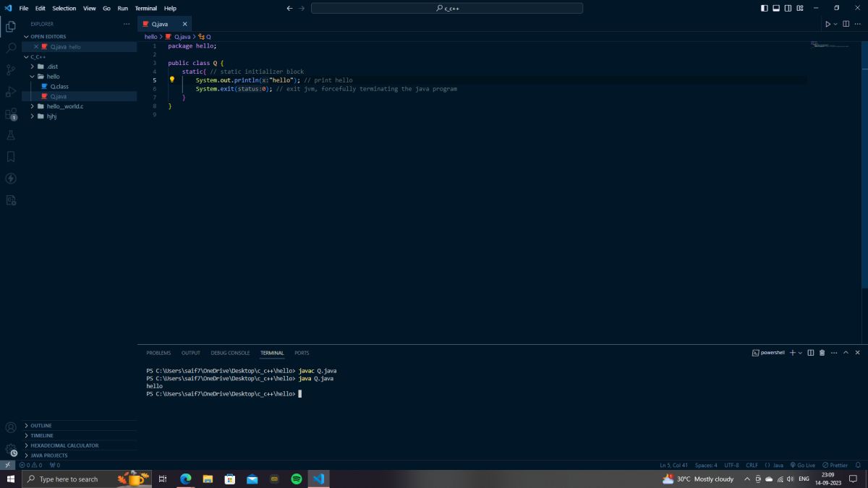Collapse the hello folder

click(x=80, y=77)
